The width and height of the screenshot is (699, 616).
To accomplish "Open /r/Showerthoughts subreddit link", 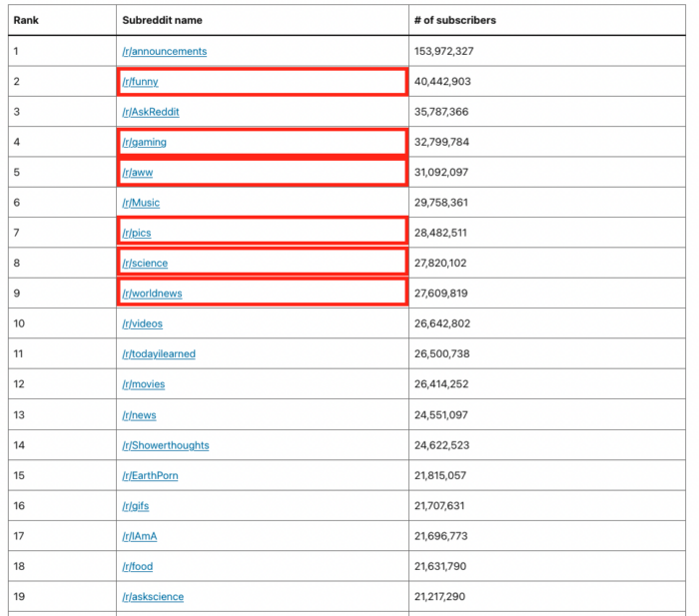I will click(x=166, y=445).
